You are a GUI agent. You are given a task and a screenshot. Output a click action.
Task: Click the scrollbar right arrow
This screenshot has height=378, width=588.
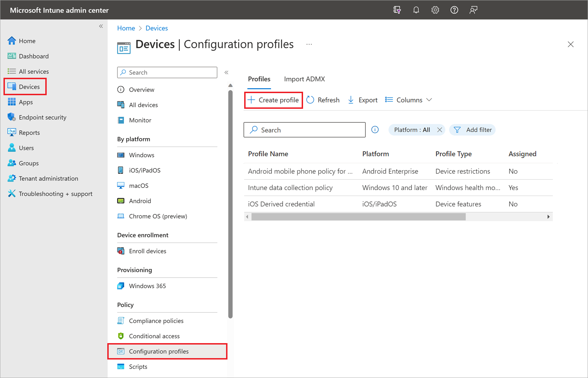(x=549, y=217)
